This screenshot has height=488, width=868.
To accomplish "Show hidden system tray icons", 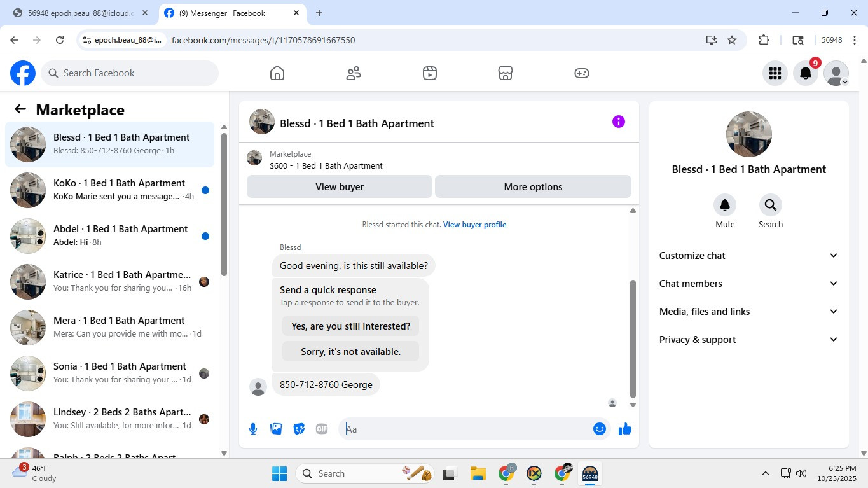I will [766, 473].
